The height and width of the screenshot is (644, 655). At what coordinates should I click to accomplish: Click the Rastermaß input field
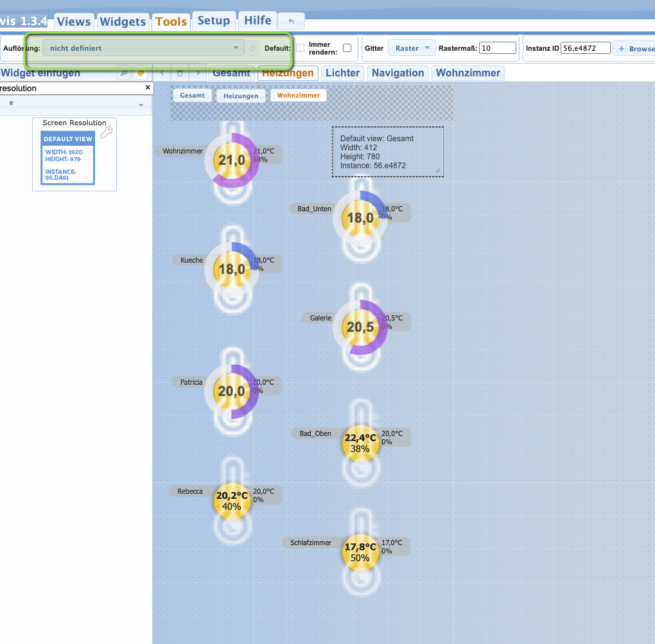[x=497, y=48]
